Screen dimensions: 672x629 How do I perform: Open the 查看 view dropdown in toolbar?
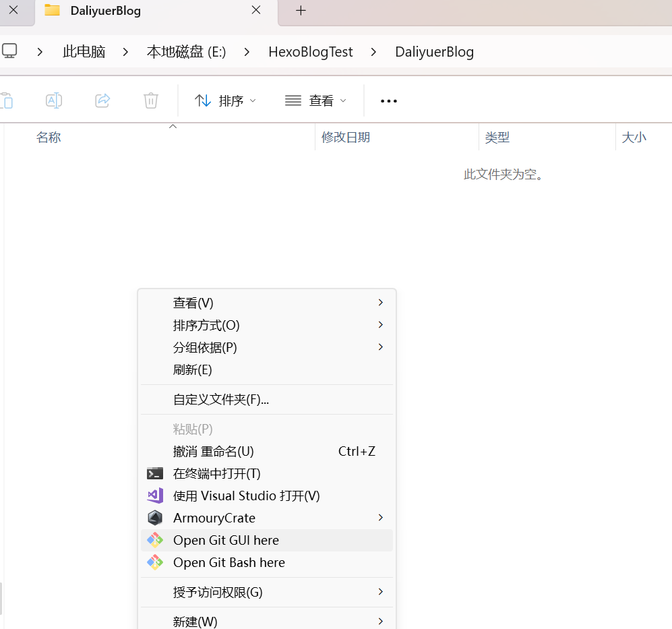(x=315, y=100)
